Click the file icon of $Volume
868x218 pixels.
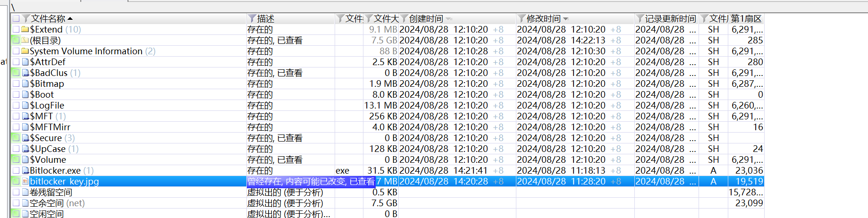coord(25,159)
